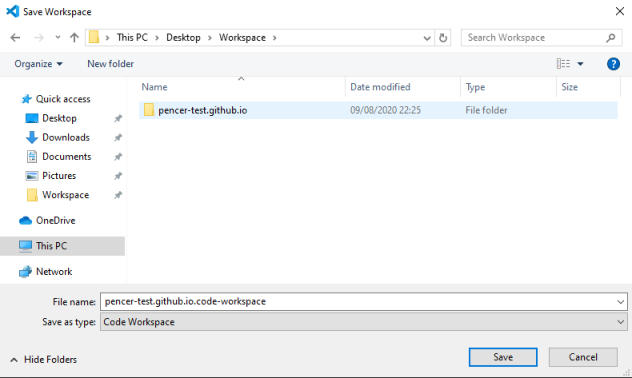This screenshot has height=378, width=632.
Task: Select Quick access in the navigation pane
Action: tap(63, 99)
